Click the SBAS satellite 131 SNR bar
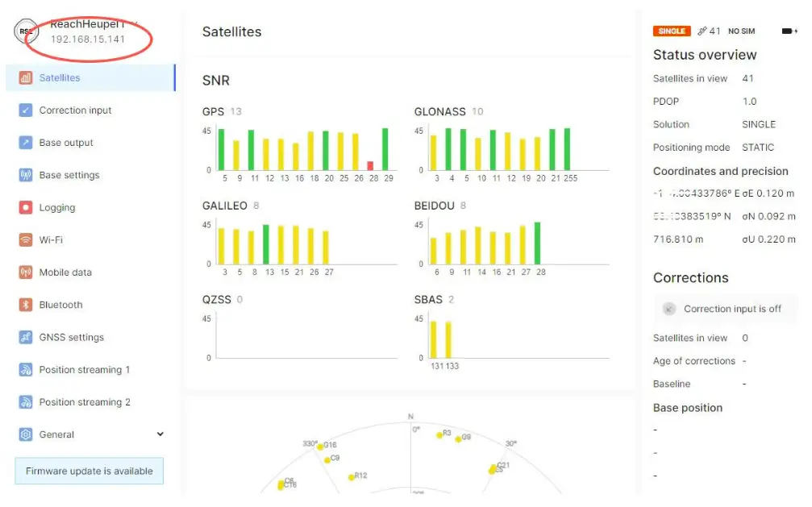 [x=434, y=339]
